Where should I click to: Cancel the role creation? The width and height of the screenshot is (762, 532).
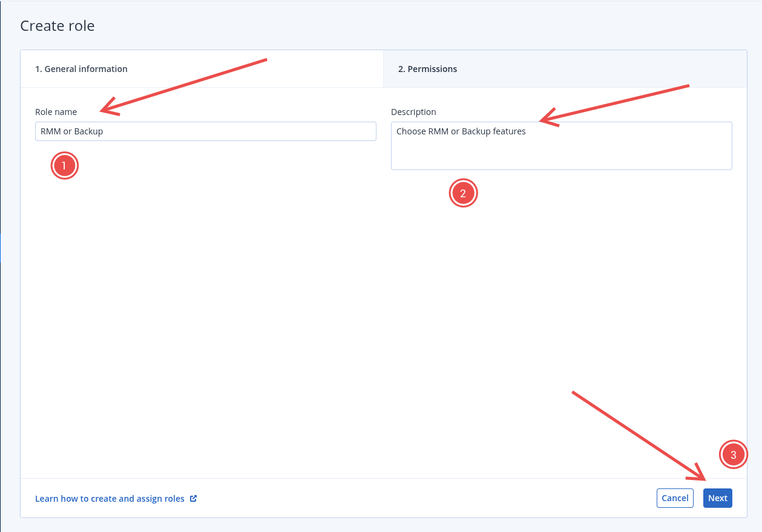pyautogui.click(x=675, y=498)
